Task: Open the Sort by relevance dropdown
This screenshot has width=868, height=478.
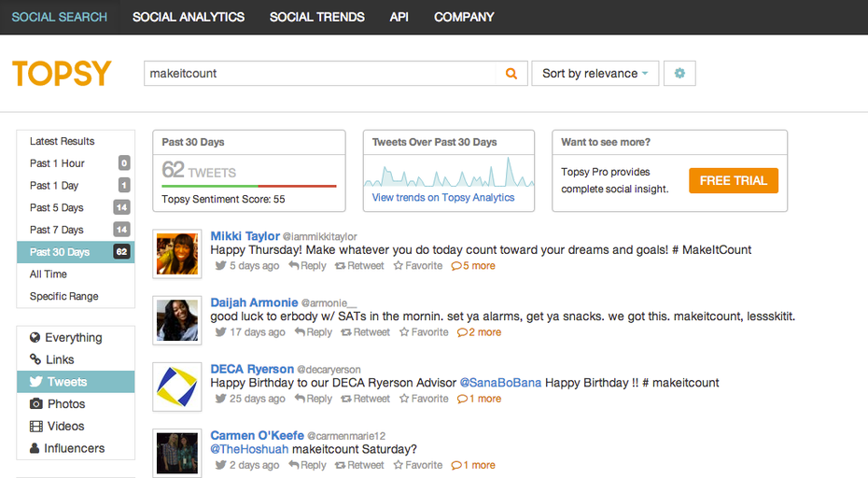Action: click(595, 73)
